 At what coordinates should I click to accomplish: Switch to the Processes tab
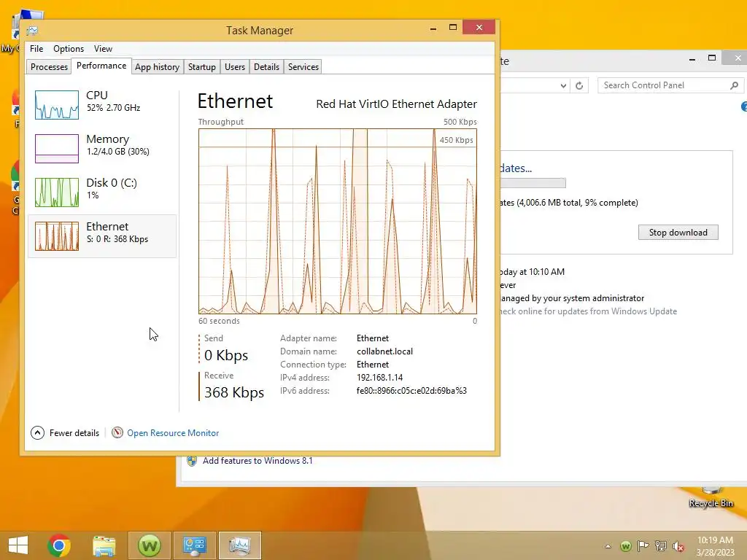(49, 66)
